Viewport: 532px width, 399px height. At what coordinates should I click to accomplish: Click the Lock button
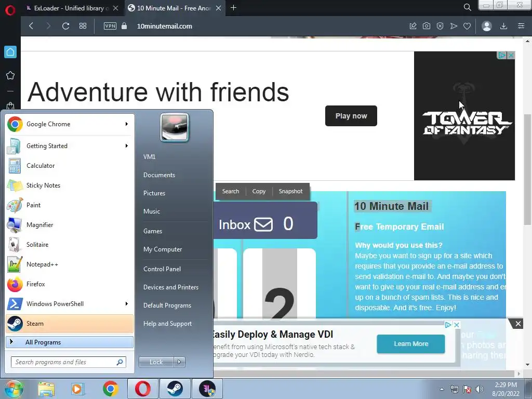(x=156, y=362)
